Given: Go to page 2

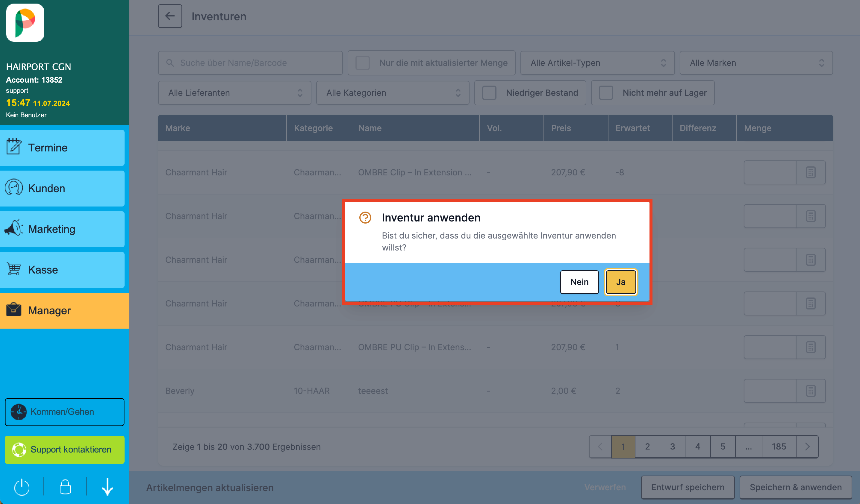Looking at the screenshot, I should click(x=647, y=447).
